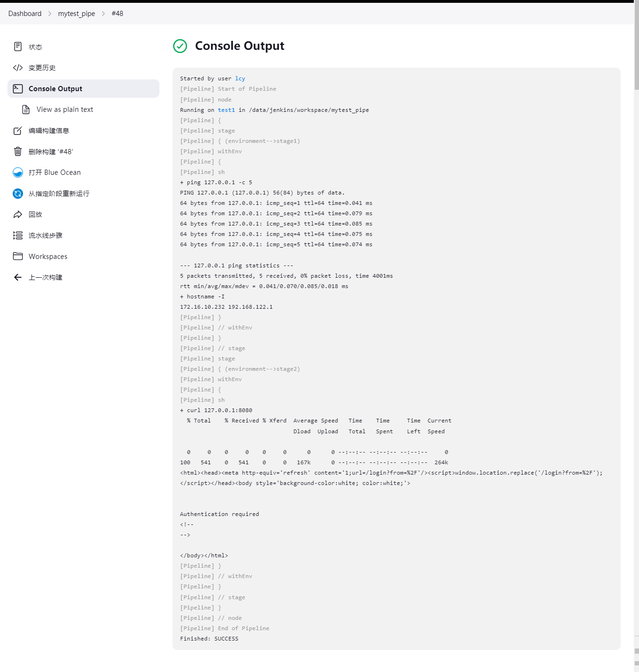Select View as plain text
This screenshot has height=672, width=639.
[x=64, y=109]
